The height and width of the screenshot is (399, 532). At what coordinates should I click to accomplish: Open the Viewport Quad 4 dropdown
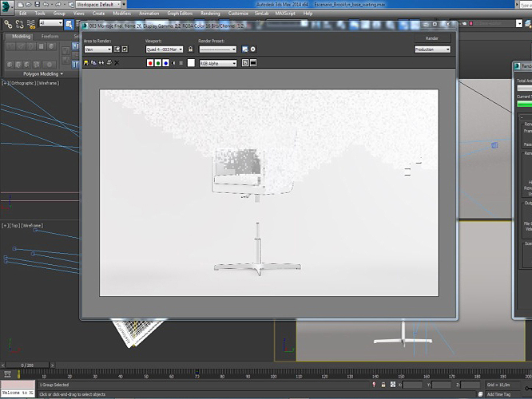[164, 49]
